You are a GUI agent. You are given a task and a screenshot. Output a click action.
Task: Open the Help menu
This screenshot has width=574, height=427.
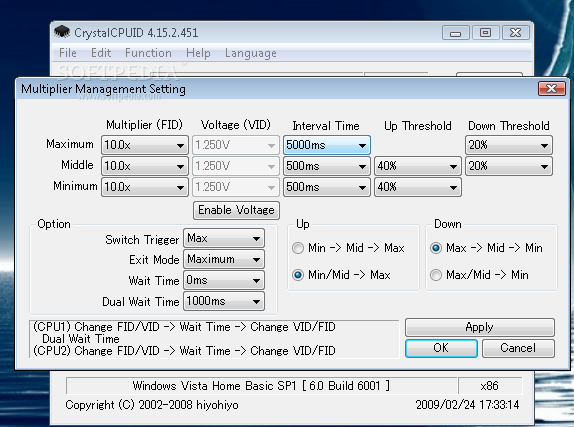point(198,53)
